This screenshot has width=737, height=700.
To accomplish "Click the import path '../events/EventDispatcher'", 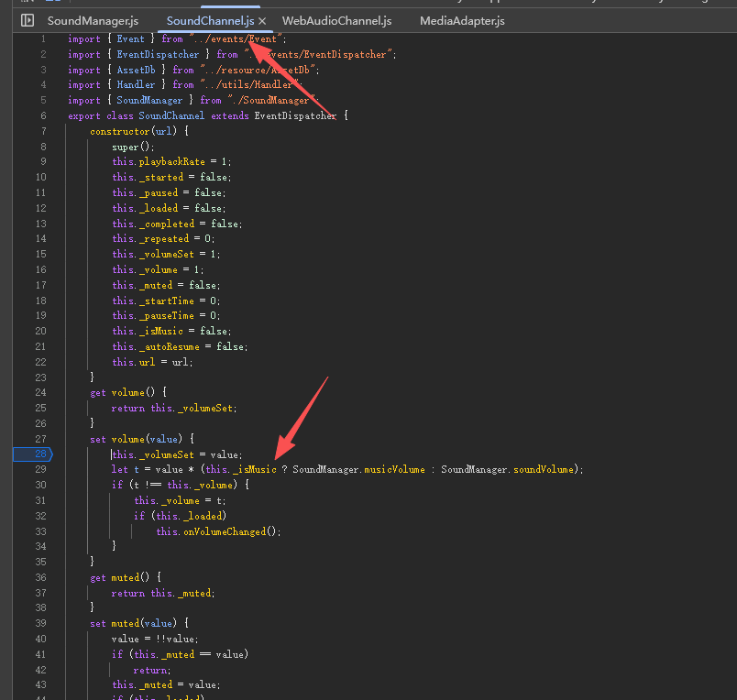I will pos(320,55).
